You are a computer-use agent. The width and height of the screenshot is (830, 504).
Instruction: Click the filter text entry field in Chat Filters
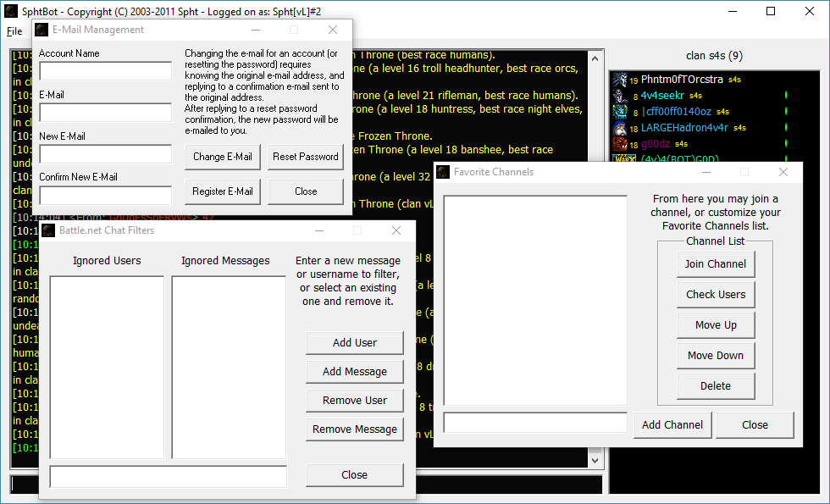tap(169, 476)
